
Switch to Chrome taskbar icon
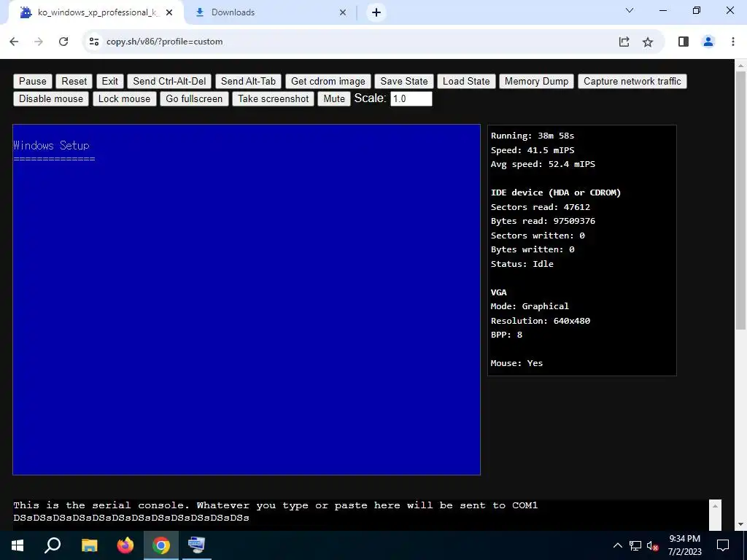click(161, 545)
